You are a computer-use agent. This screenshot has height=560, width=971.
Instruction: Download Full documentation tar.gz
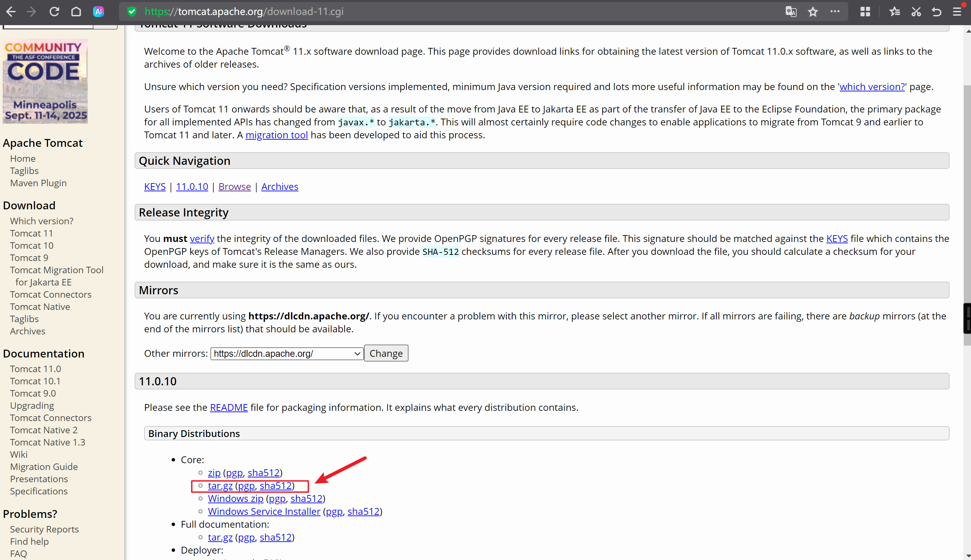pyautogui.click(x=220, y=537)
